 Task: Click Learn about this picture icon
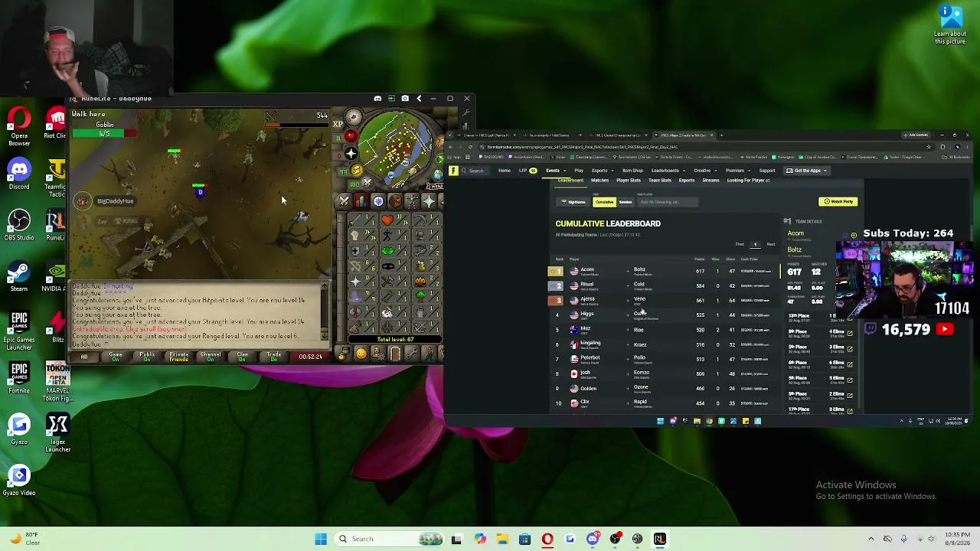(949, 24)
